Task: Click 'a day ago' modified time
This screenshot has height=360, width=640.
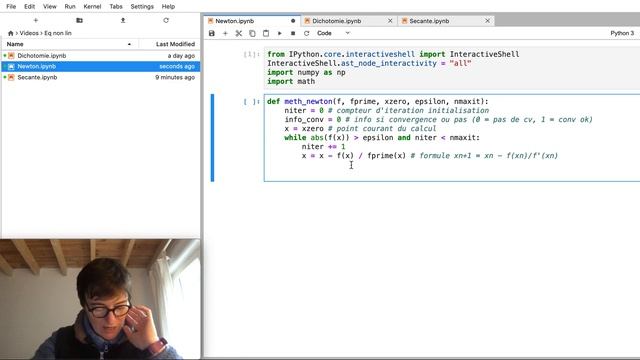Action: point(181,56)
